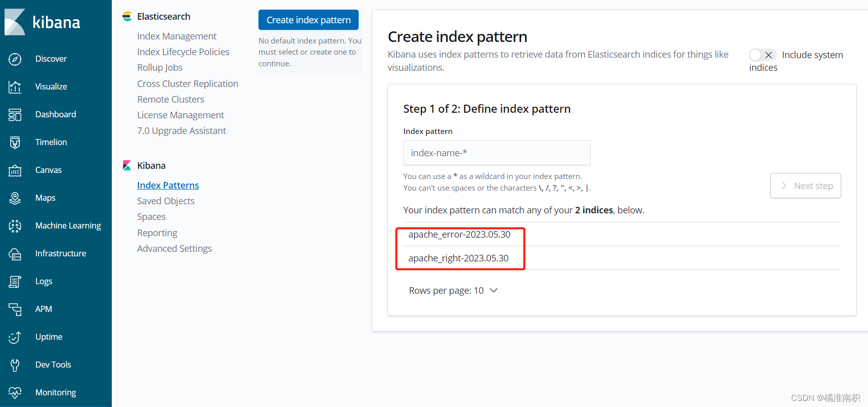Screen dimensions: 868x407
Task: Click the Create index pattern heading
Action: pyautogui.click(x=457, y=37)
